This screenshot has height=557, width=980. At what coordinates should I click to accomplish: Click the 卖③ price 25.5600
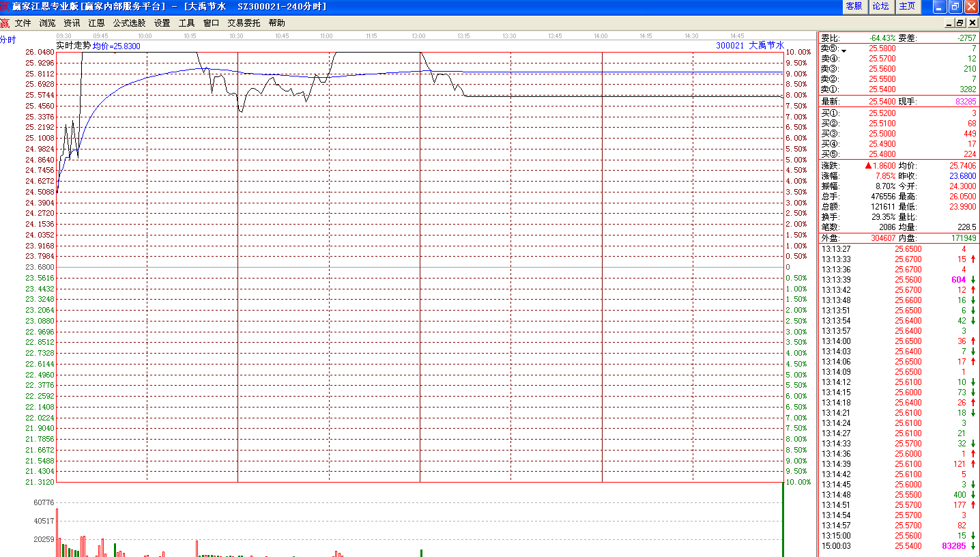pyautogui.click(x=882, y=69)
